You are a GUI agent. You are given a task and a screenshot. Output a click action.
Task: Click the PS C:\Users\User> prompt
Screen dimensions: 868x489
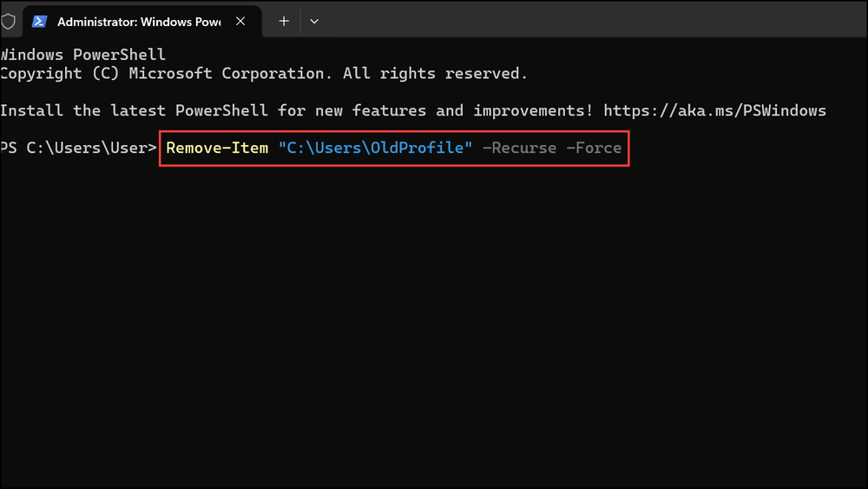tap(78, 148)
